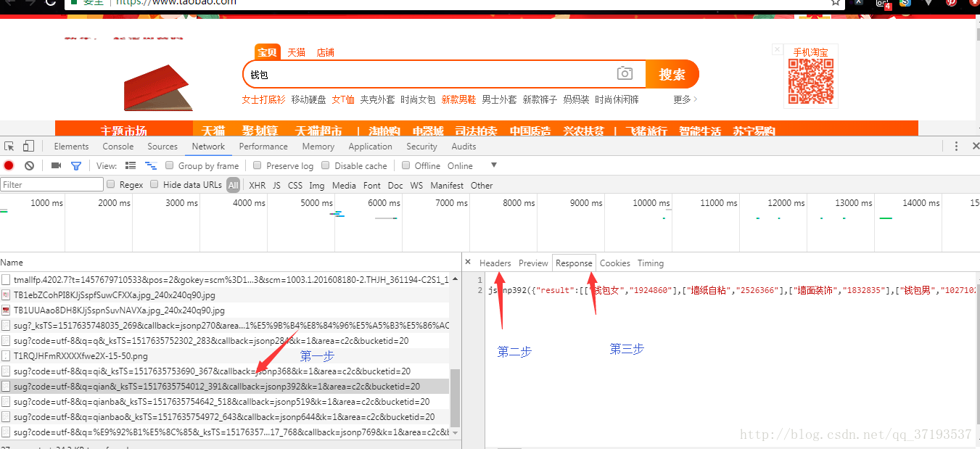Switch to the Console tab

tap(118, 146)
